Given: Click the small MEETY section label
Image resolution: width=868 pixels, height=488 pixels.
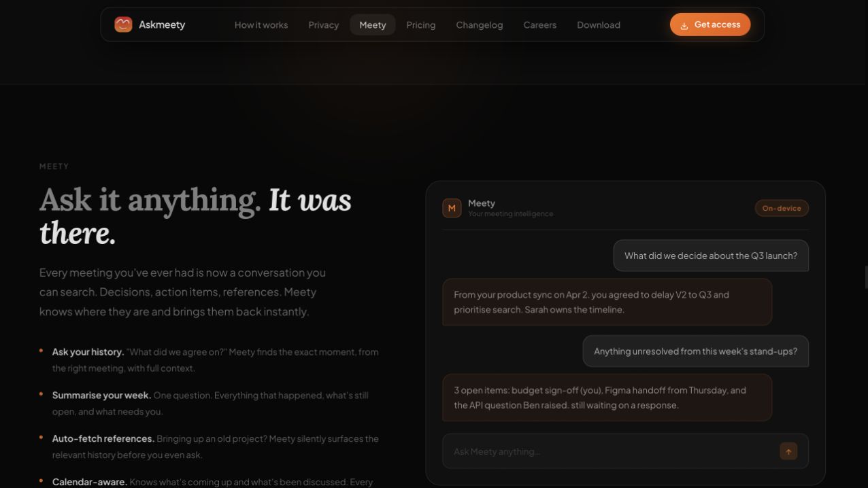Looking at the screenshot, I should (x=54, y=167).
